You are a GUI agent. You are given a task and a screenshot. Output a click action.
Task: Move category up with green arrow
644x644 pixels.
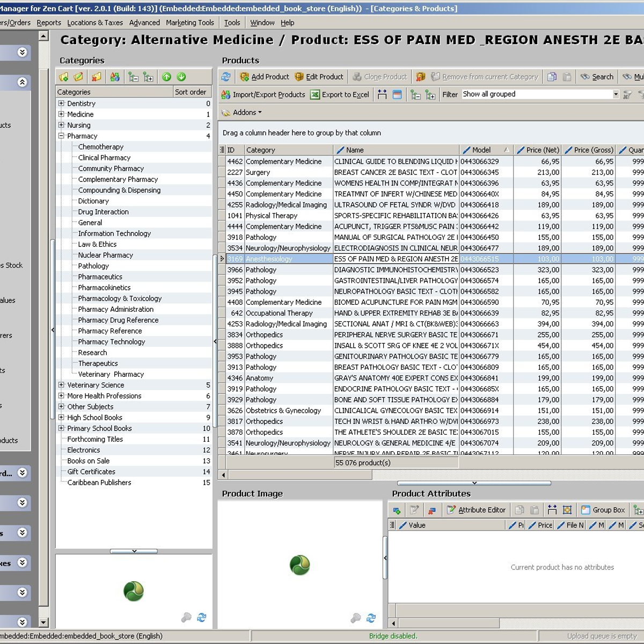click(x=167, y=77)
